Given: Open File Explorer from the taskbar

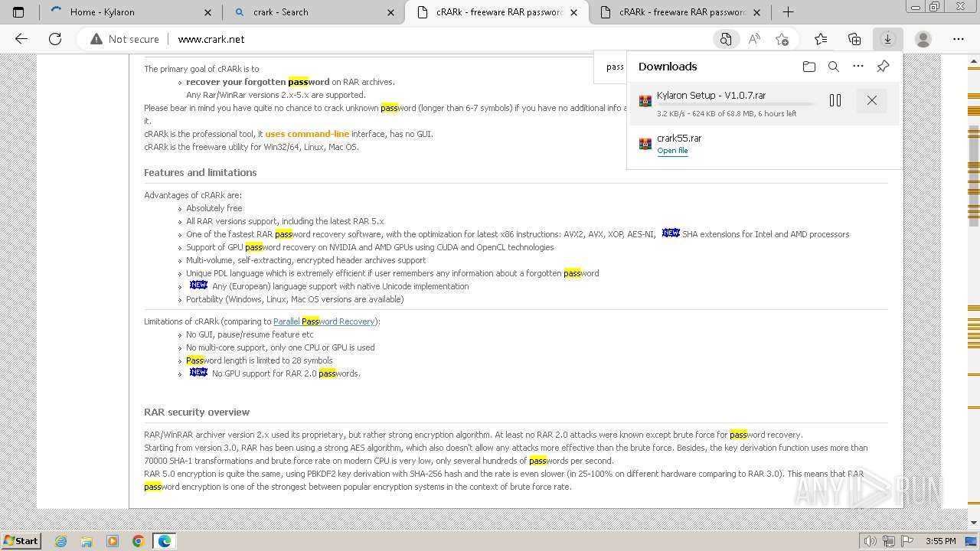Looking at the screenshot, I should click(87, 541).
